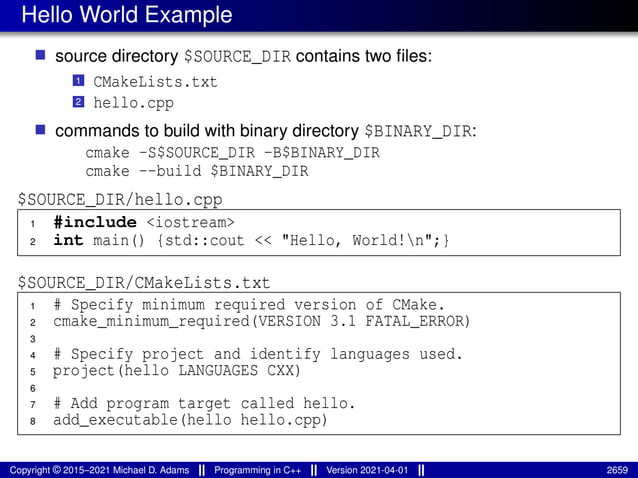638x478 pixels.
Task: Click the square bullet before 'source directory'
Action: pyautogui.click(x=40, y=55)
